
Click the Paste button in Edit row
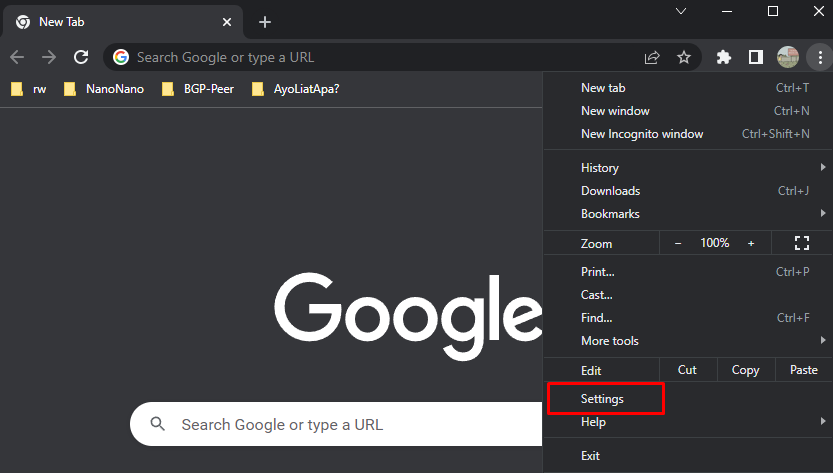coord(804,370)
